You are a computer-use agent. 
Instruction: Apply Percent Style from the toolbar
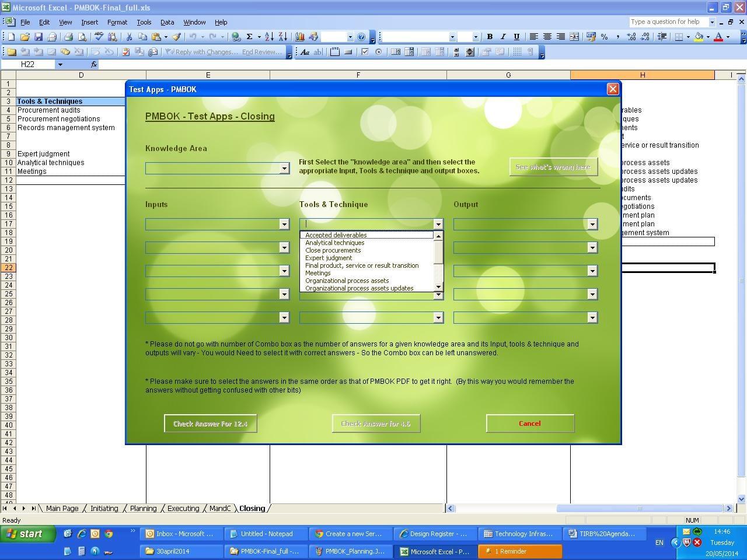coord(605,36)
